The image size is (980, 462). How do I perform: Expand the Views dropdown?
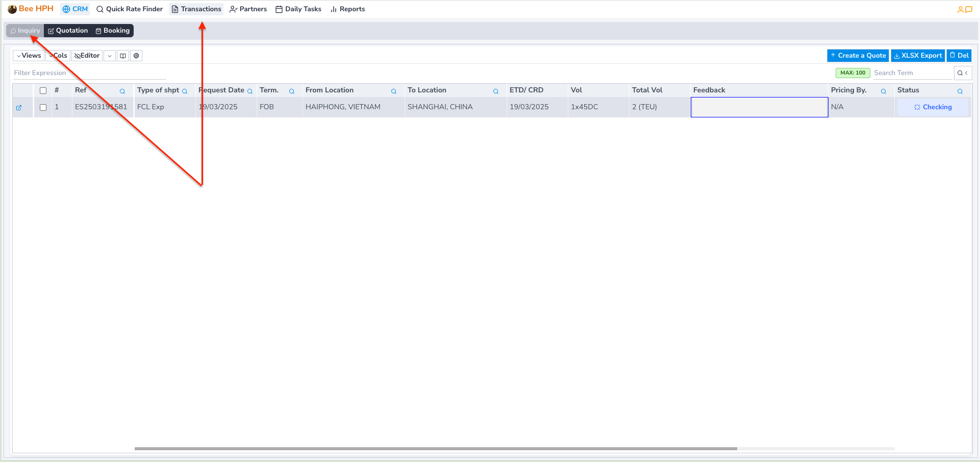[28, 55]
